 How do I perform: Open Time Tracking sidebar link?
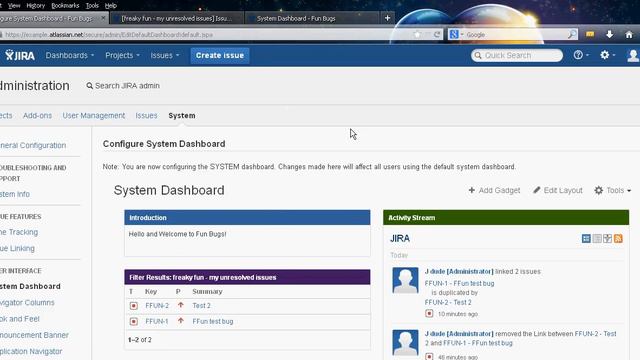[19, 232]
